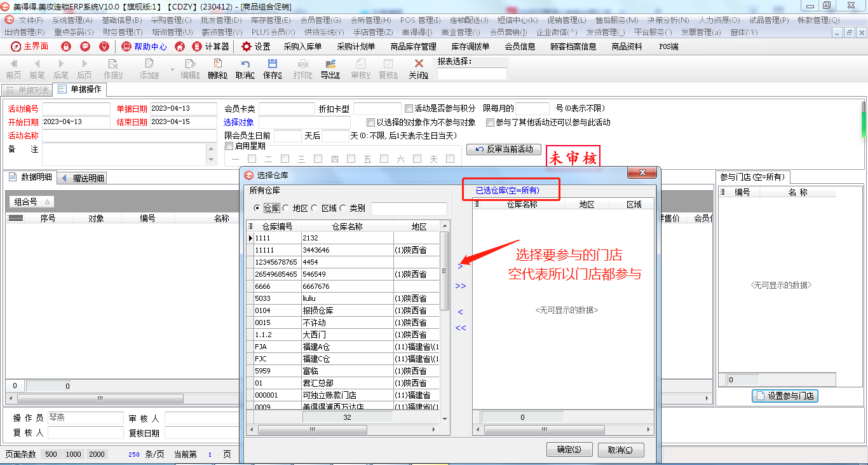Screen dimensions: 868x465
Task: Click 设置参与门店 button
Action: click(785, 396)
